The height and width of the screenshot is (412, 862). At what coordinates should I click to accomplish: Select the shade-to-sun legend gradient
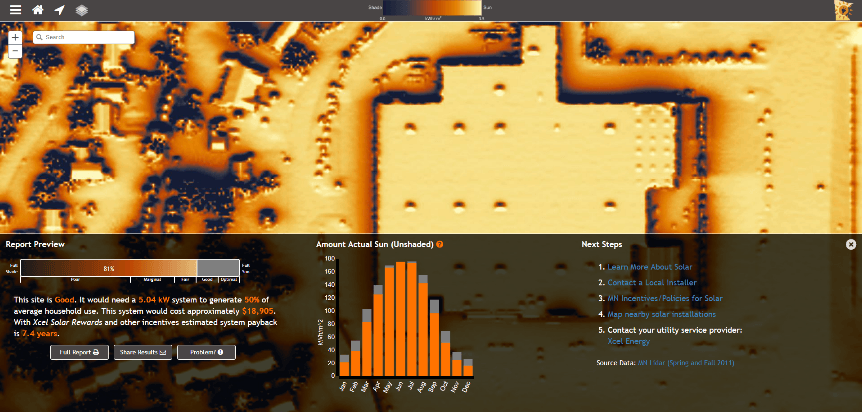pyautogui.click(x=432, y=8)
